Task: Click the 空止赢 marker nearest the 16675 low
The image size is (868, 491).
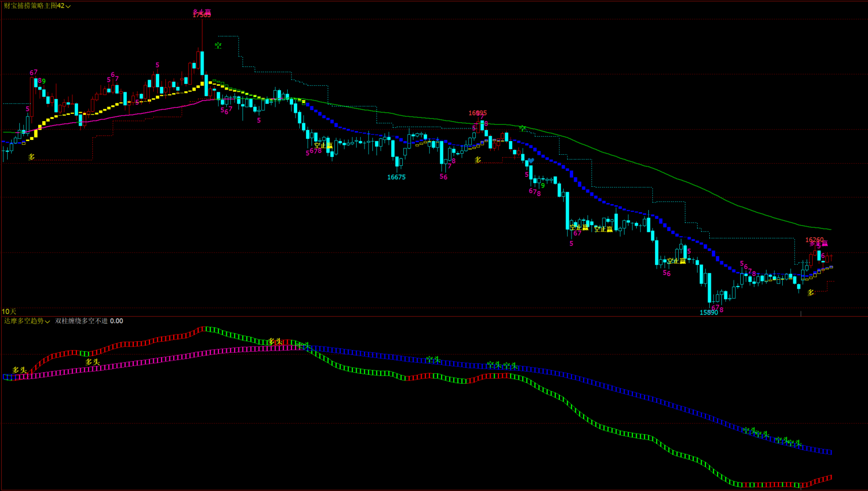Action: coord(323,146)
